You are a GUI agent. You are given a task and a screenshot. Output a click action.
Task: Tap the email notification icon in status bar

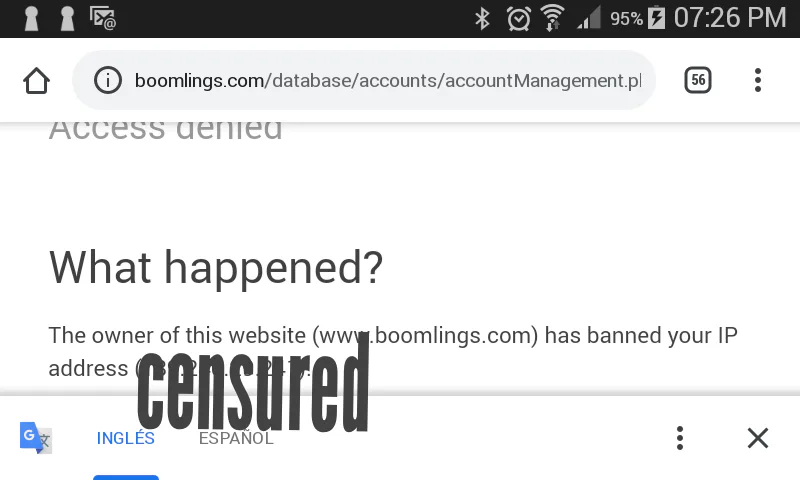pyautogui.click(x=103, y=18)
